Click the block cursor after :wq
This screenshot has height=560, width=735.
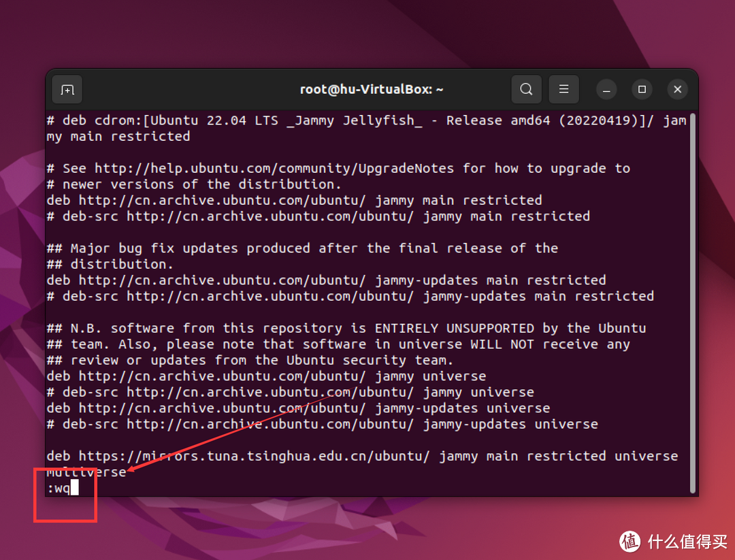[x=75, y=488]
